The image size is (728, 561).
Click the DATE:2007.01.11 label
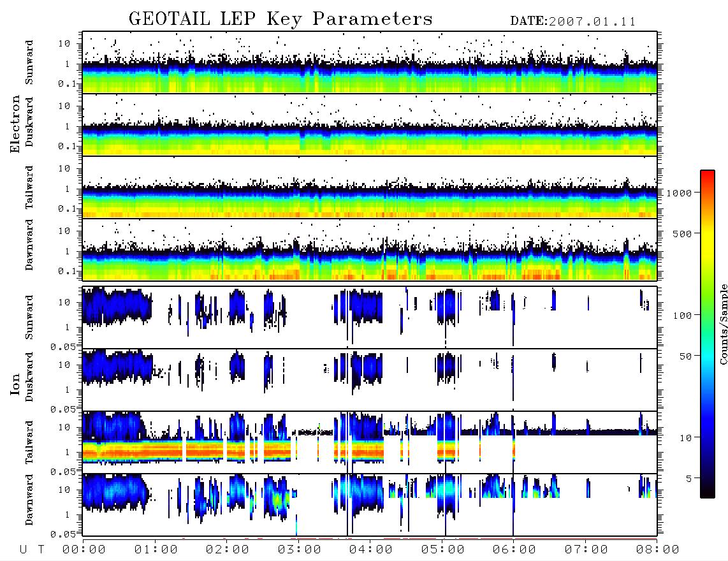[x=573, y=22]
